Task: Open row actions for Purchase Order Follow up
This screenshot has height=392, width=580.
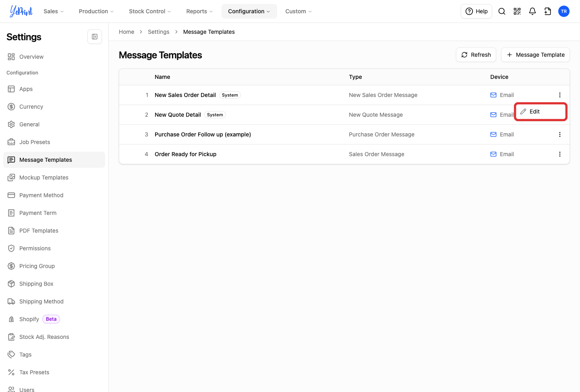Action: (560, 134)
